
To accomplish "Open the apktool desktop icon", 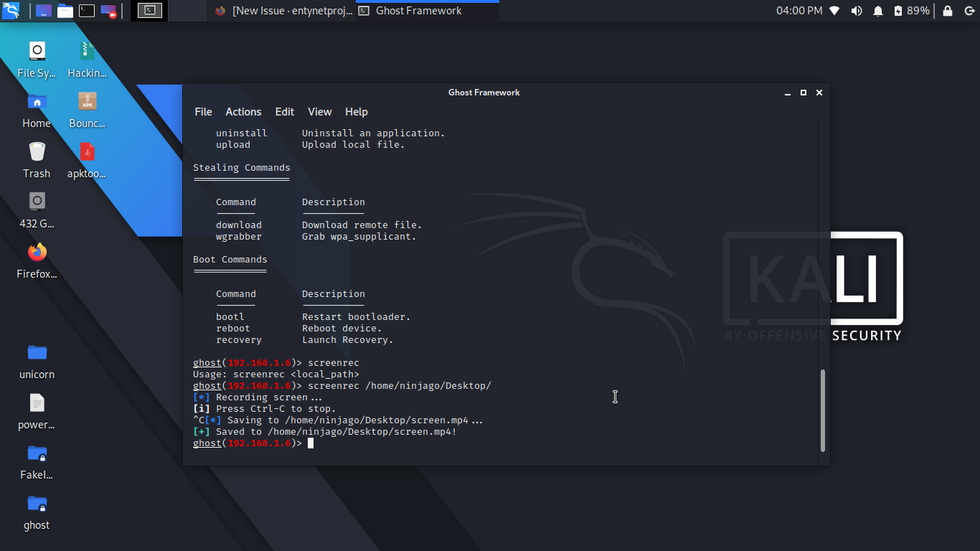I will point(86,159).
